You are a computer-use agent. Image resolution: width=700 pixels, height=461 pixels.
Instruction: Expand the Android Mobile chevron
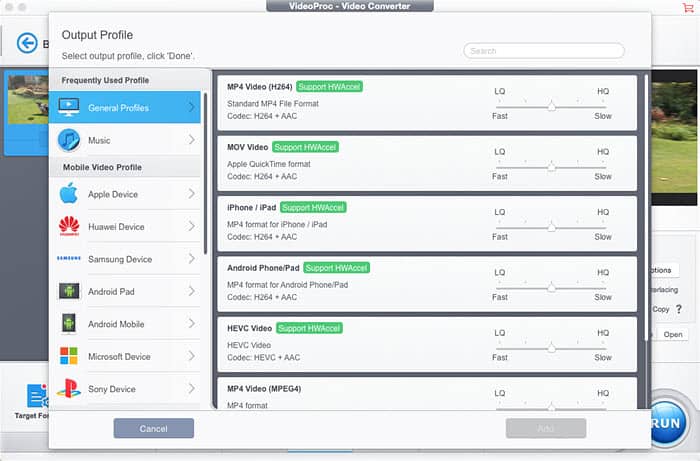coord(192,324)
